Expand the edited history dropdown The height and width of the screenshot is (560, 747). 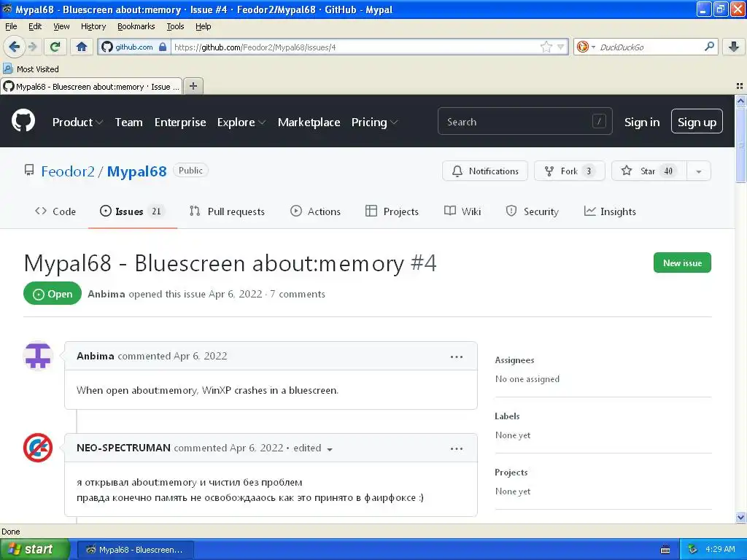pyautogui.click(x=313, y=448)
